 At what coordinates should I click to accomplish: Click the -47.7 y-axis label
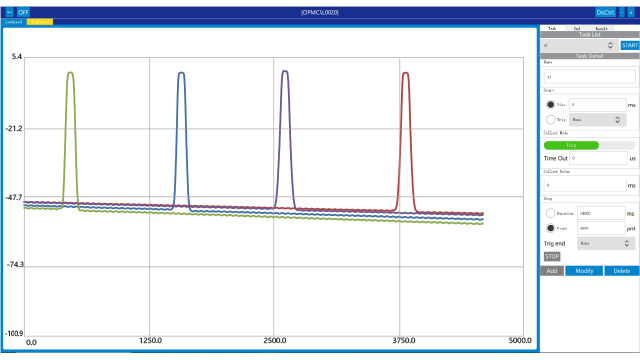coord(14,198)
